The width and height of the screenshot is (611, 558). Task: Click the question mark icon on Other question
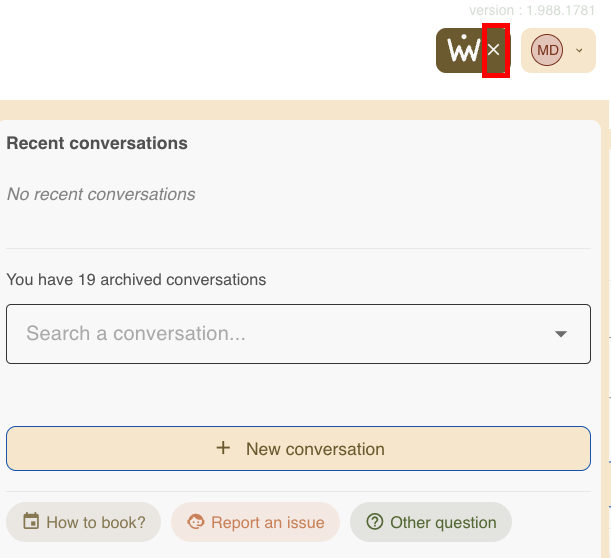coord(375,521)
